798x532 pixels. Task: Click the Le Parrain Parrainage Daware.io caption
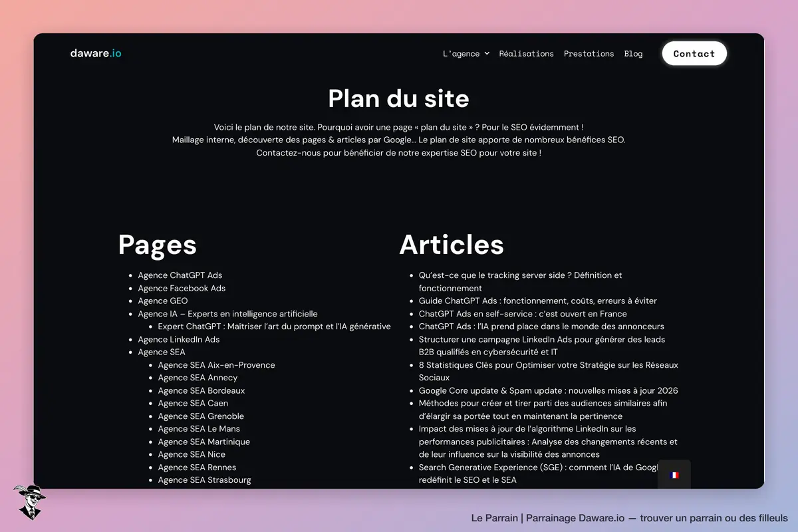[629, 518]
